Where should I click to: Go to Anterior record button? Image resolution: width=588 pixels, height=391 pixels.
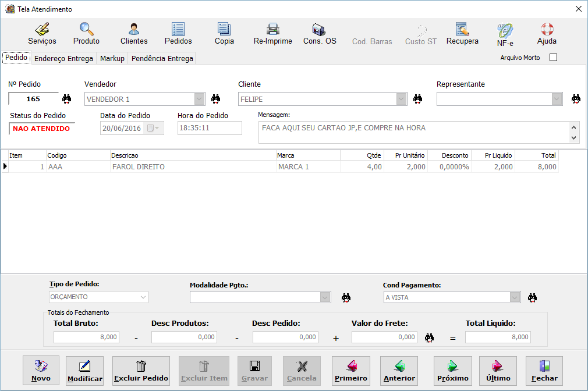[x=399, y=371]
